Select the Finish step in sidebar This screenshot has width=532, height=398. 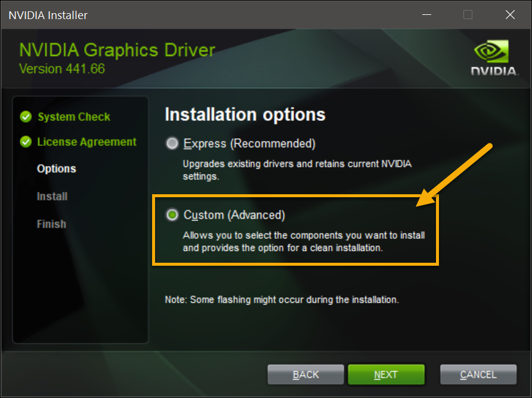[51, 224]
